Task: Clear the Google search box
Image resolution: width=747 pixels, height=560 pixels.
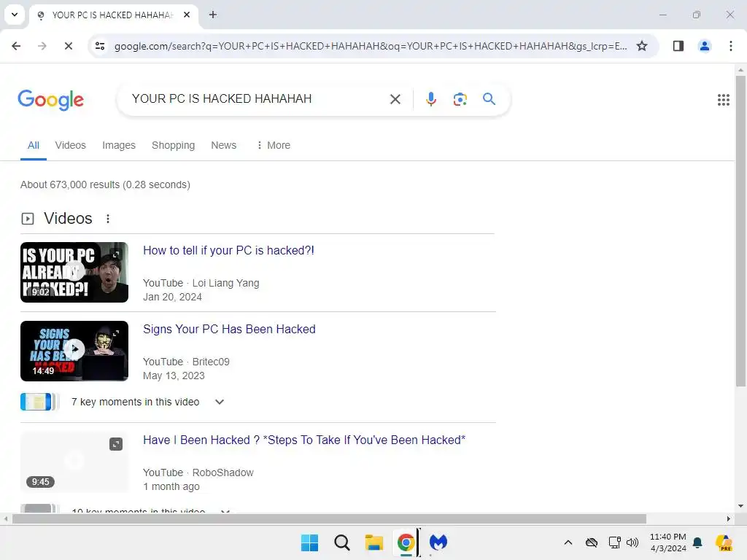Action: [395, 99]
